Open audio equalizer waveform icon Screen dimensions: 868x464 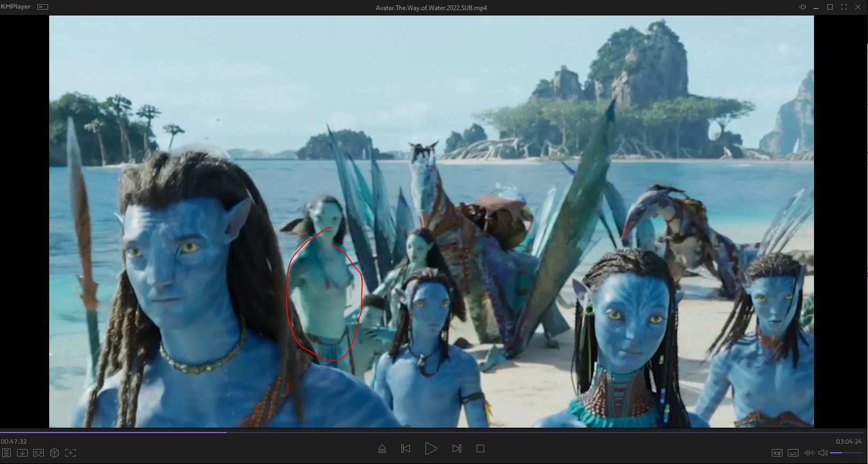click(809, 453)
